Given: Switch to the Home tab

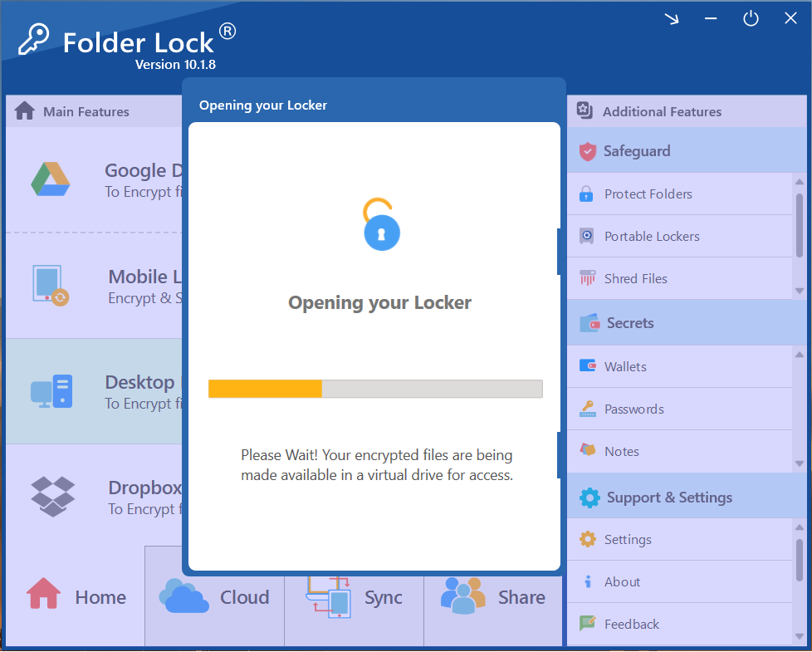Looking at the screenshot, I should click(75, 596).
